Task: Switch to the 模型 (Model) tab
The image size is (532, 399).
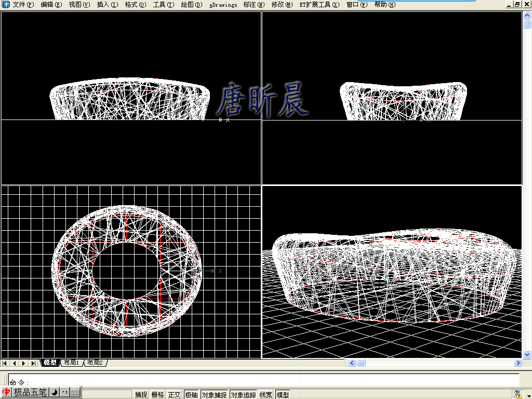Action: [50, 363]
